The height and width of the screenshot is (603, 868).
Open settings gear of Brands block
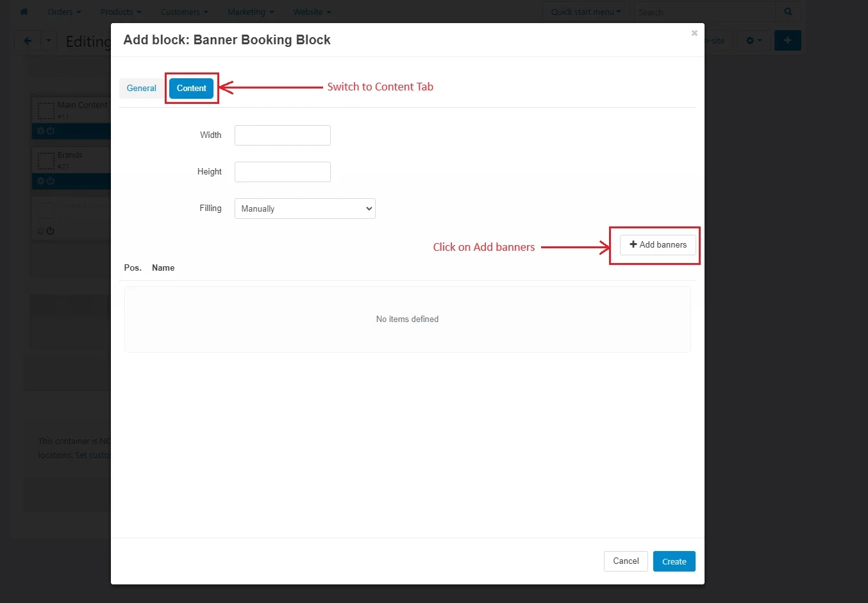pos(40,181)
